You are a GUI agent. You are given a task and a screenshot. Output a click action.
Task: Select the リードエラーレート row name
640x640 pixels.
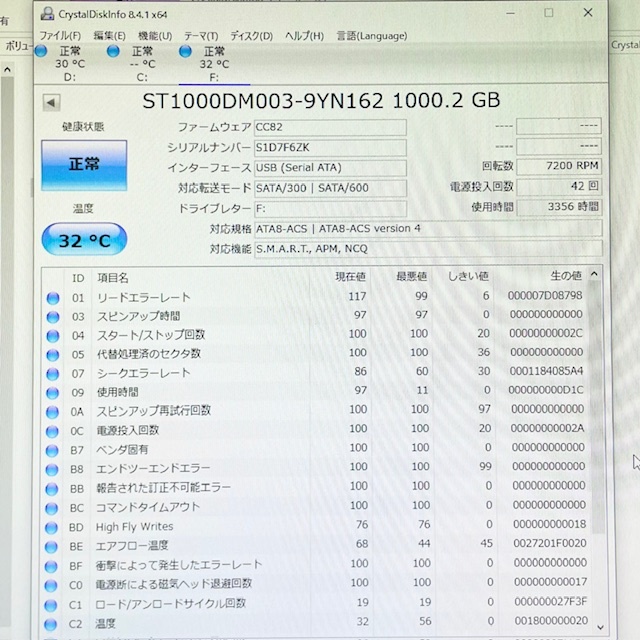coord(144,298)
